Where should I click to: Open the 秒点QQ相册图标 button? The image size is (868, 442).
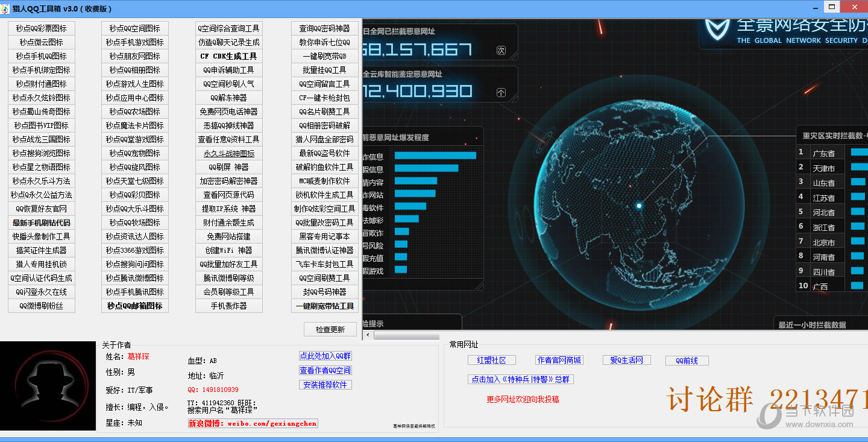(x=135, y=70)
